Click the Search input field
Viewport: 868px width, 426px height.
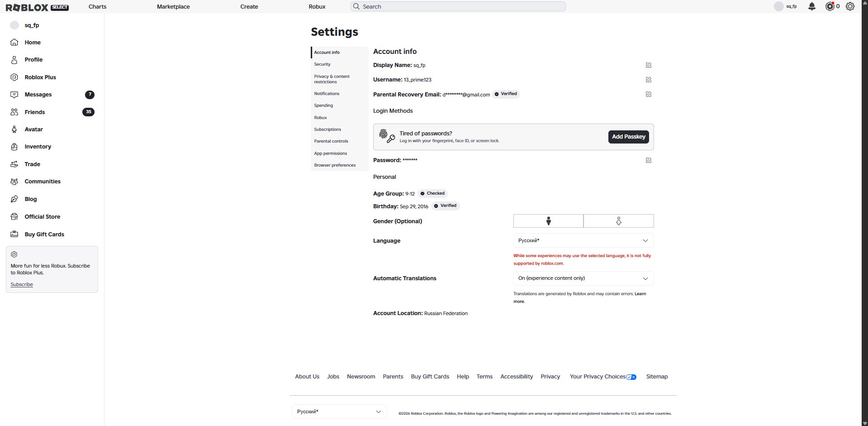click(x=458, y=6)
